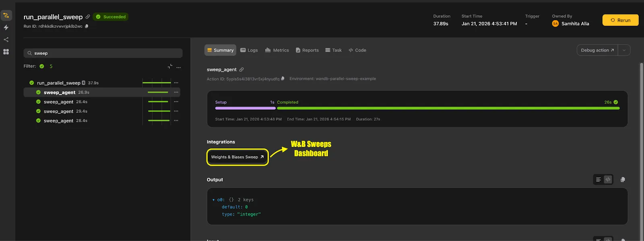Image resolution: width=644 pixels, height=241 pixels.
Task: Collapse all rows in the action tree
Action: [x=170, y=66]
